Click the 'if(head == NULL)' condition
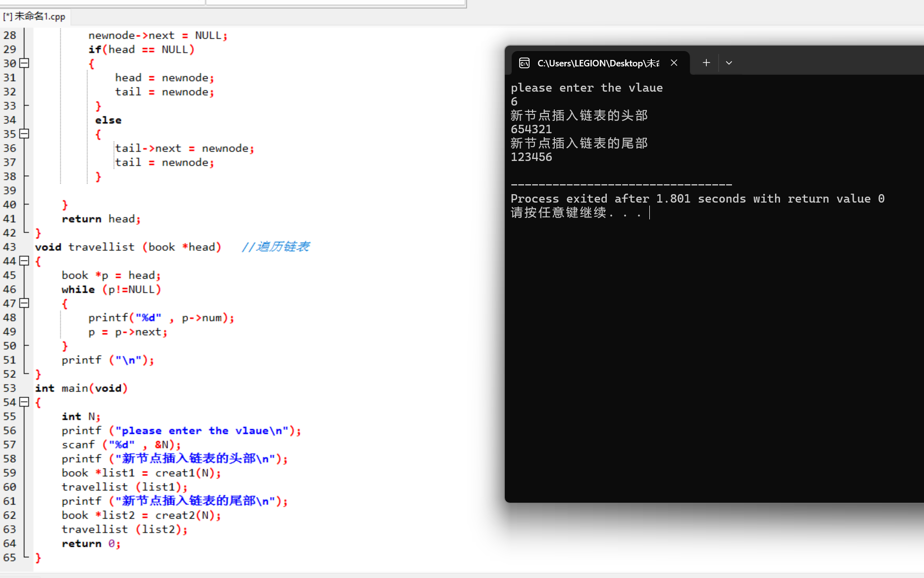This screenshot has height=578, width=924. [x=142, y=50]
